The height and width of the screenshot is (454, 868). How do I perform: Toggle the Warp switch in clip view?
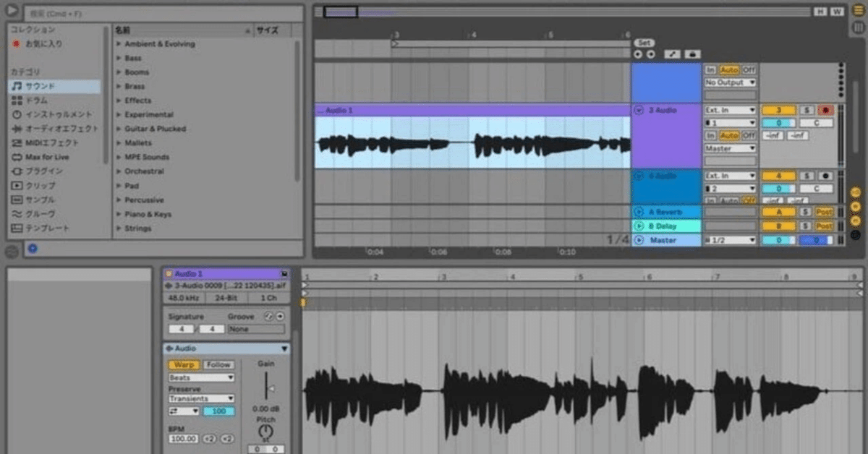184,365
